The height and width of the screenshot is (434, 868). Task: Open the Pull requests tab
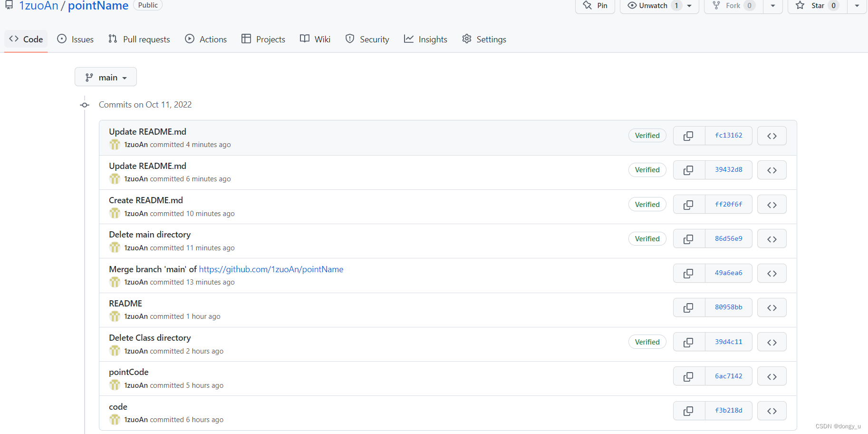click(x=139, y=39)
